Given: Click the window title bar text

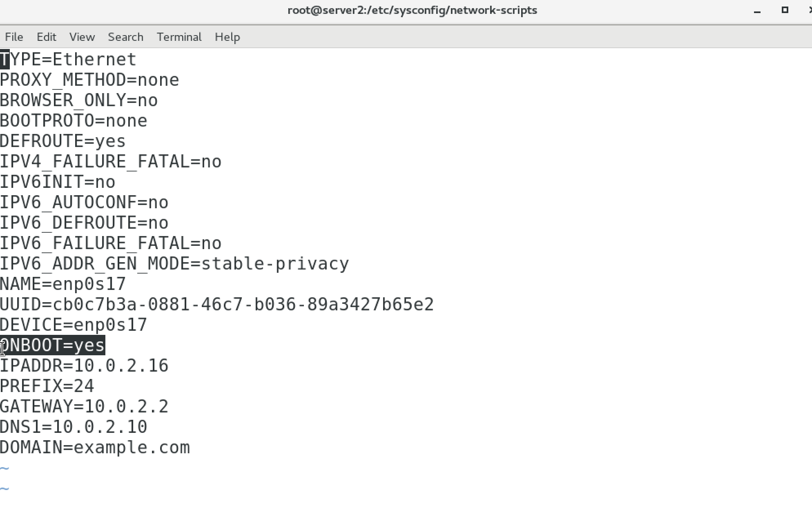Looking at the screenshot, I should (x=412, y=10).
